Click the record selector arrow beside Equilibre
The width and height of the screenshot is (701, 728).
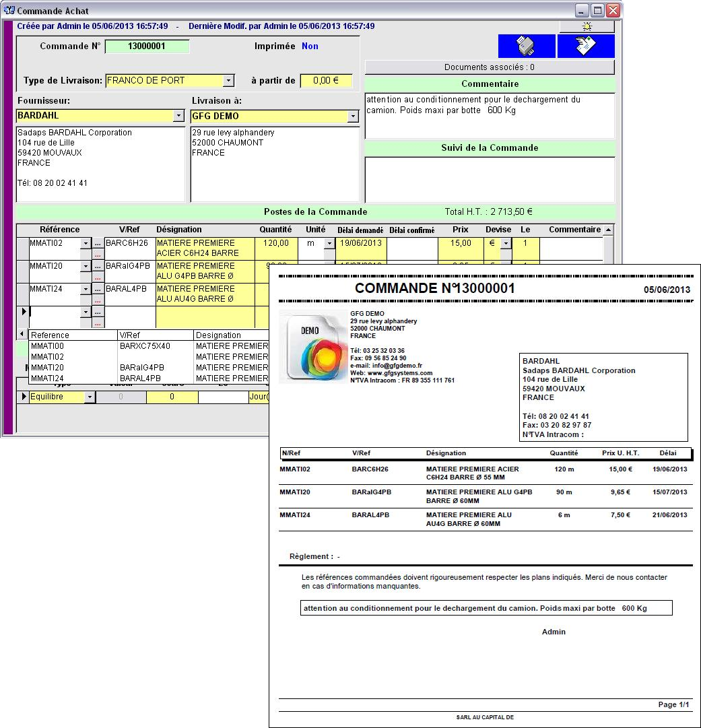click(23, 397)
